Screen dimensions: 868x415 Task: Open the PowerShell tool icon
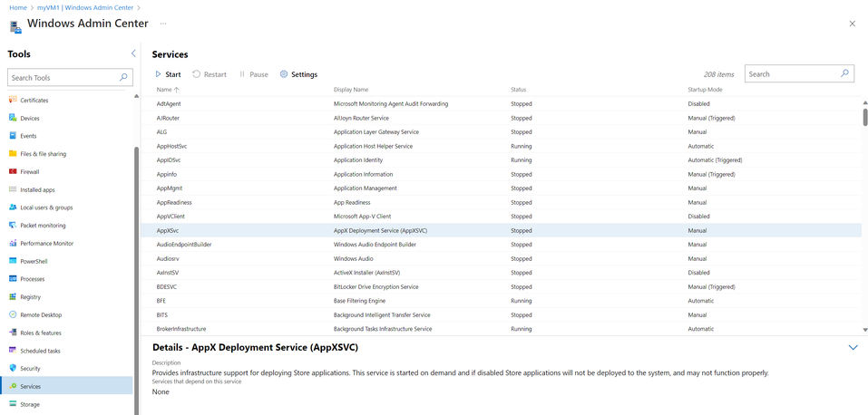point(13,261)
